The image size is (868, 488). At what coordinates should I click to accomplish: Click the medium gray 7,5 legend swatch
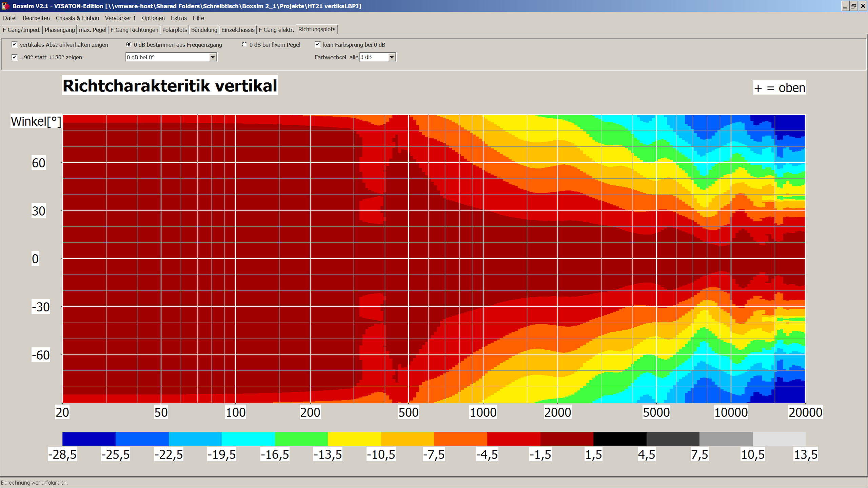[726, 439]
